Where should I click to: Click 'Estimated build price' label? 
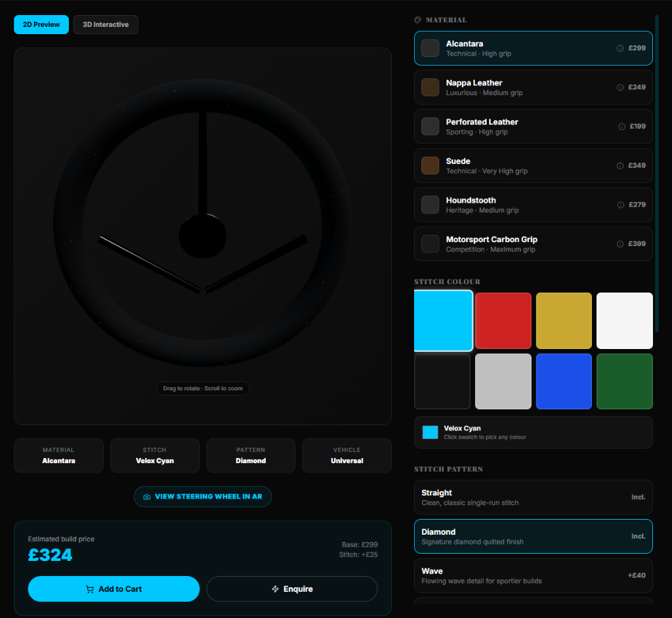(61, 539)
